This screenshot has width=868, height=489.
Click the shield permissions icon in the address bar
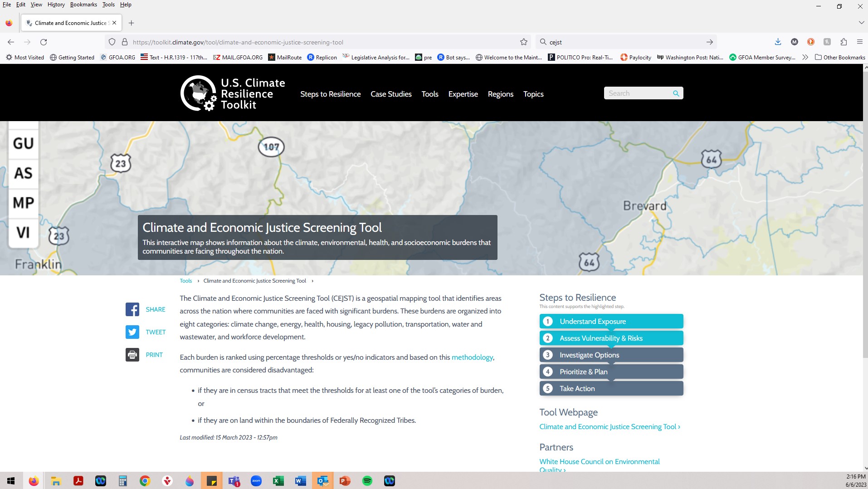point(112,42)
